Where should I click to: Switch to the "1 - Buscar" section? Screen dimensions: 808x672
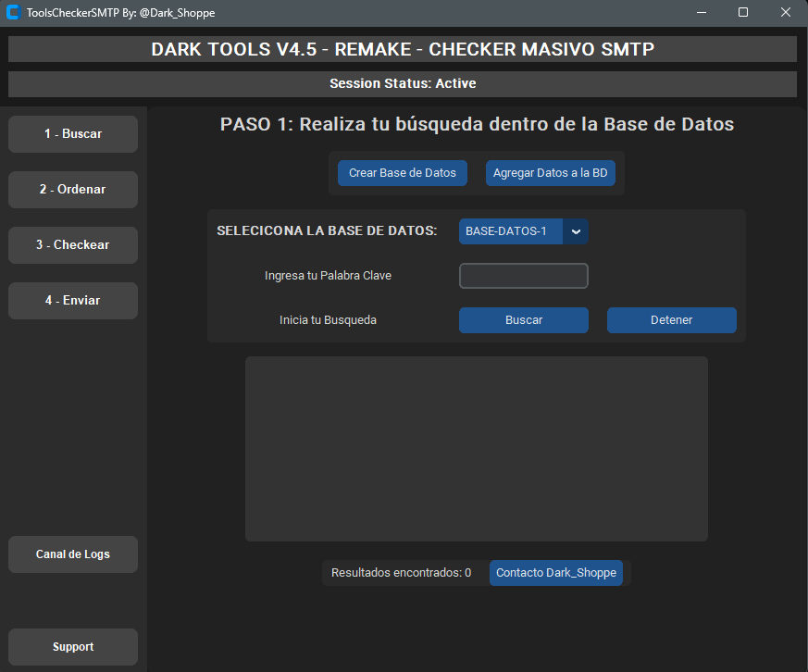point(72,133)
